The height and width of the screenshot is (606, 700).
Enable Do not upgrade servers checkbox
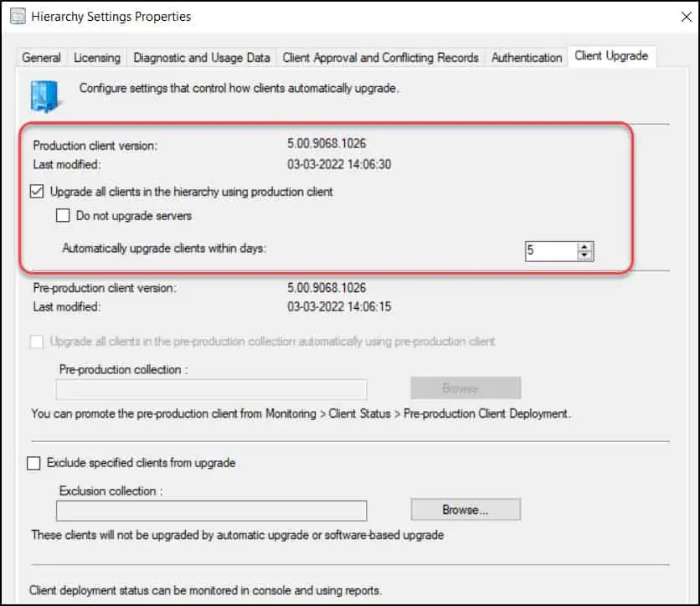tap(63, 216)
